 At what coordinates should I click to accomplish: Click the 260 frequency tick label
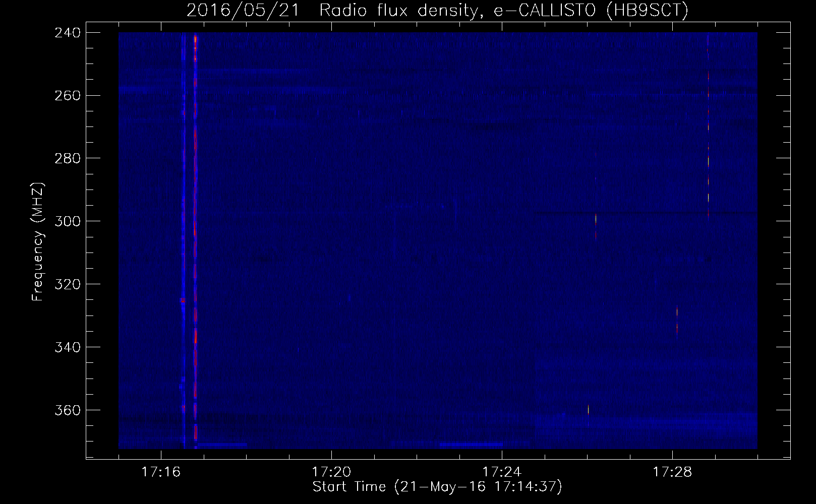pyautogui.click(x=67, y=95)
